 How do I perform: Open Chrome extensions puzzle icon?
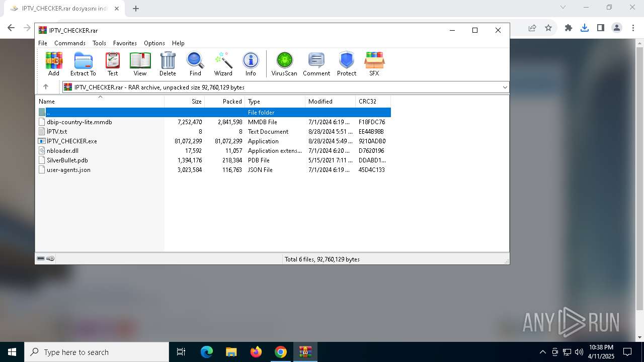pos(569,28)
